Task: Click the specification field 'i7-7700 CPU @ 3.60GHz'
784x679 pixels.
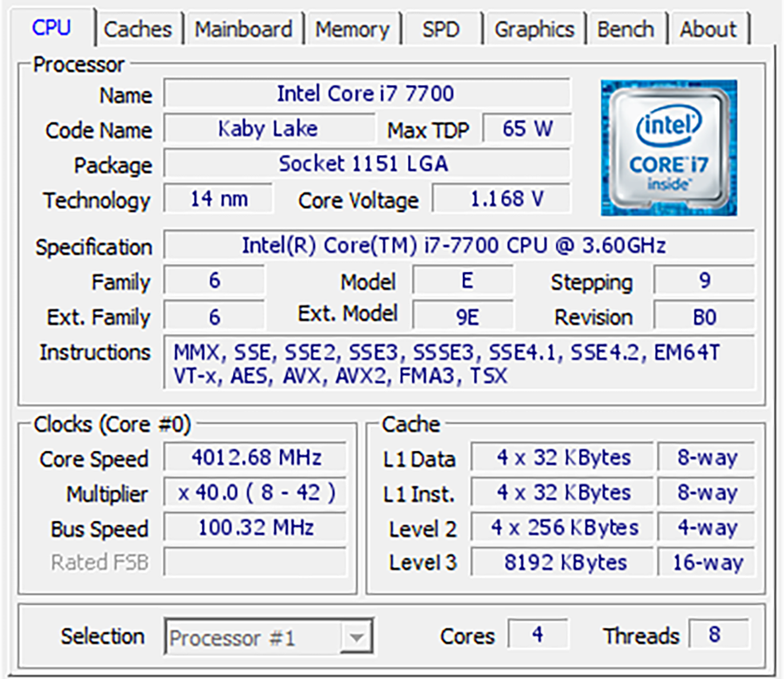Action: click(459, 245)
